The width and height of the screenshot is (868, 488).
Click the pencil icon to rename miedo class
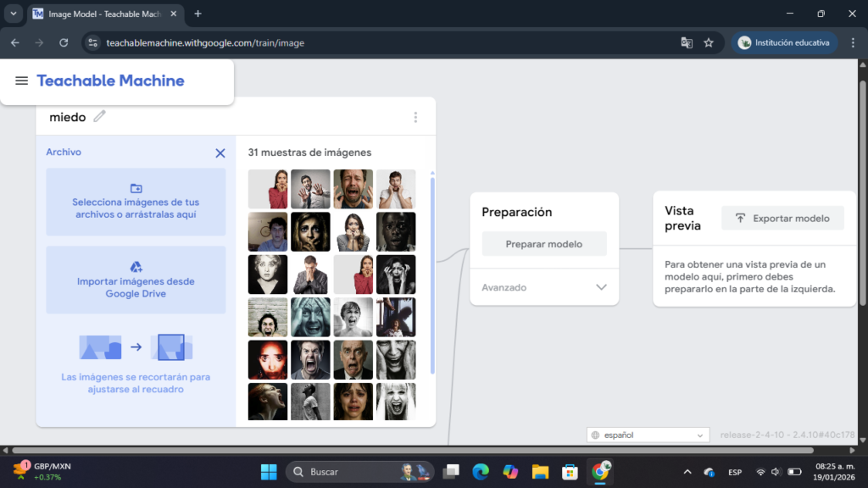pos(100,117)
